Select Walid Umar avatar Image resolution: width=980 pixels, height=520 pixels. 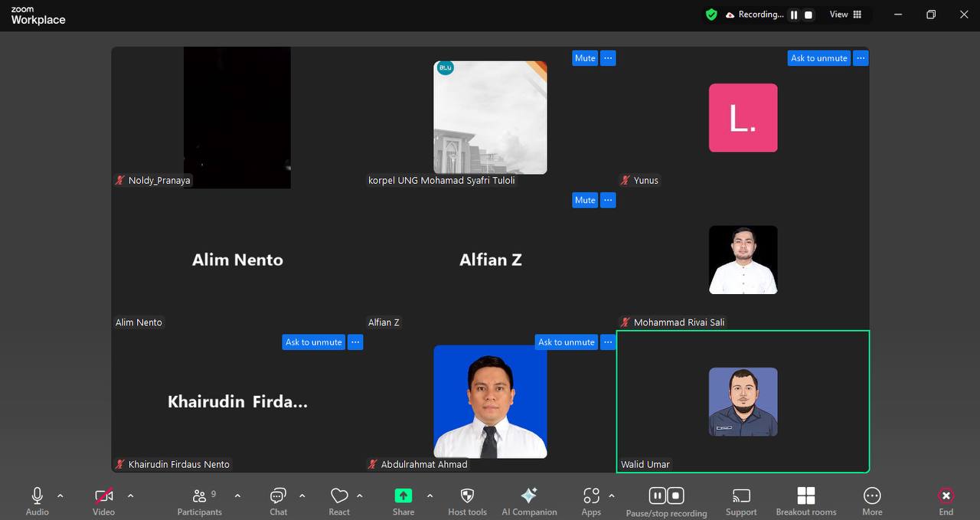point(743,402)
